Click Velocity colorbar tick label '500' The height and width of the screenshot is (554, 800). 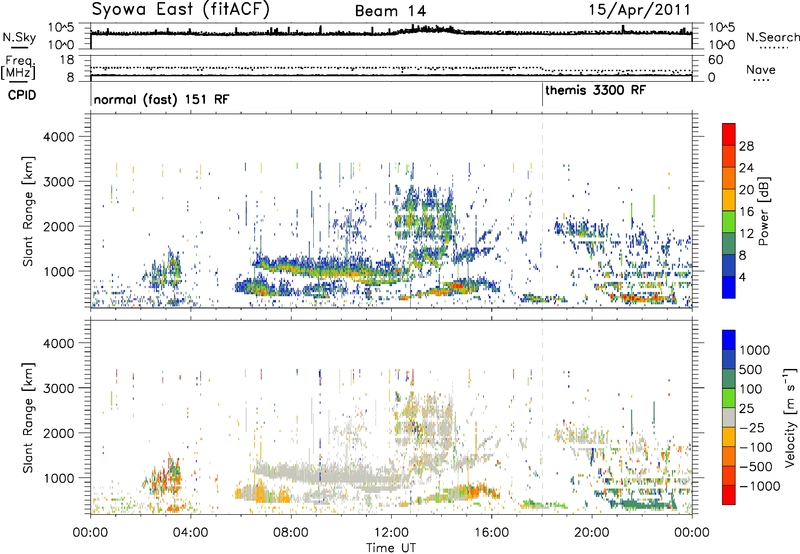pos(751,369)
